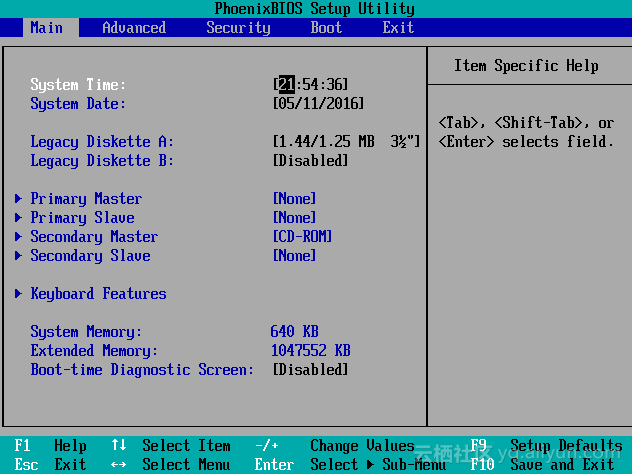Click the Item Specific Help heading
Screen dimensions: 632x474
(526, 65)
